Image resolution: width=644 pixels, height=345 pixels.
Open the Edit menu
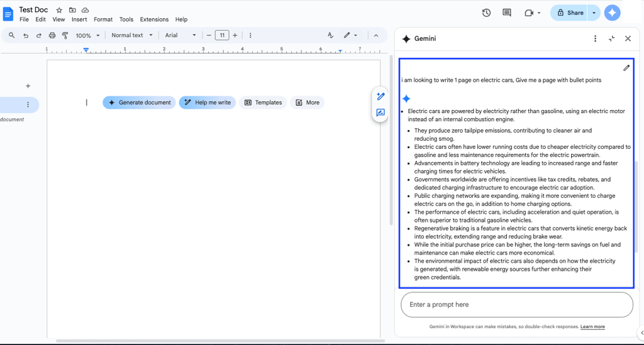[x=41, y=19]
